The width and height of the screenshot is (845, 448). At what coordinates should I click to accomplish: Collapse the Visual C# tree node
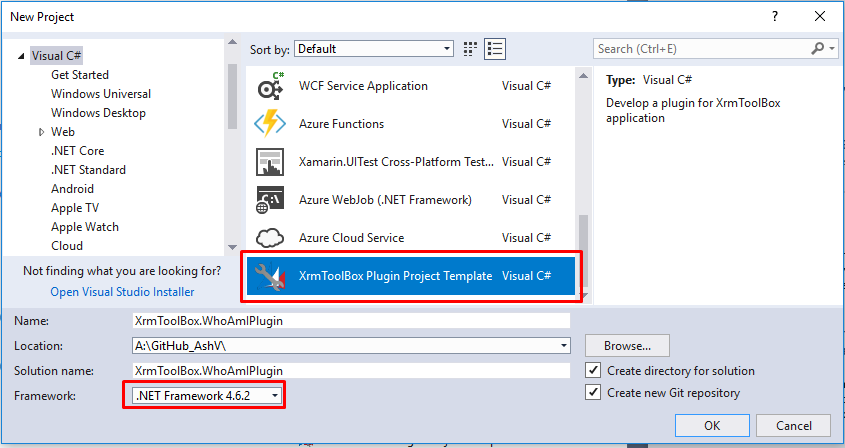click(x=21, y=56)
